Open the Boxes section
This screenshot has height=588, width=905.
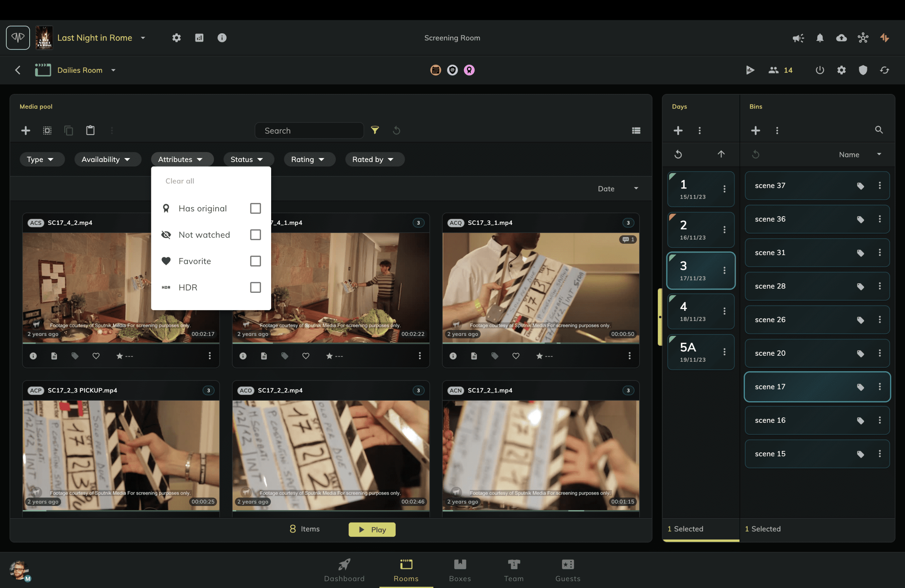coord(460,570)
